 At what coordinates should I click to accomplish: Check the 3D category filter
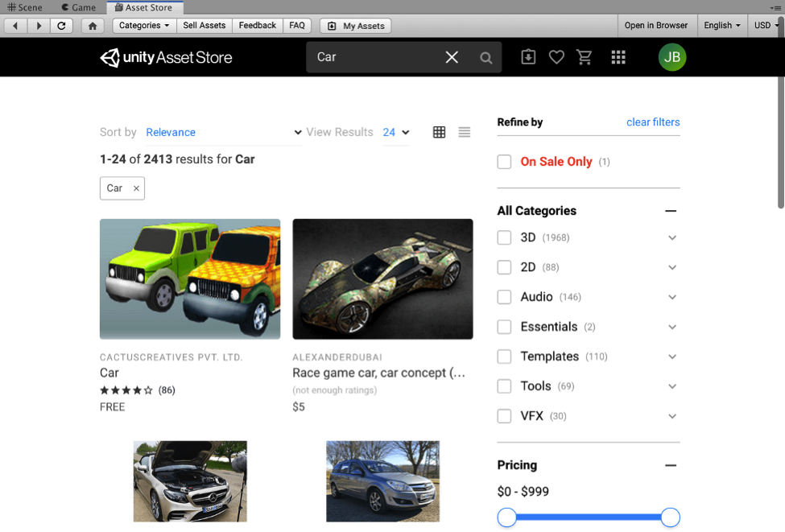(504, 237)
